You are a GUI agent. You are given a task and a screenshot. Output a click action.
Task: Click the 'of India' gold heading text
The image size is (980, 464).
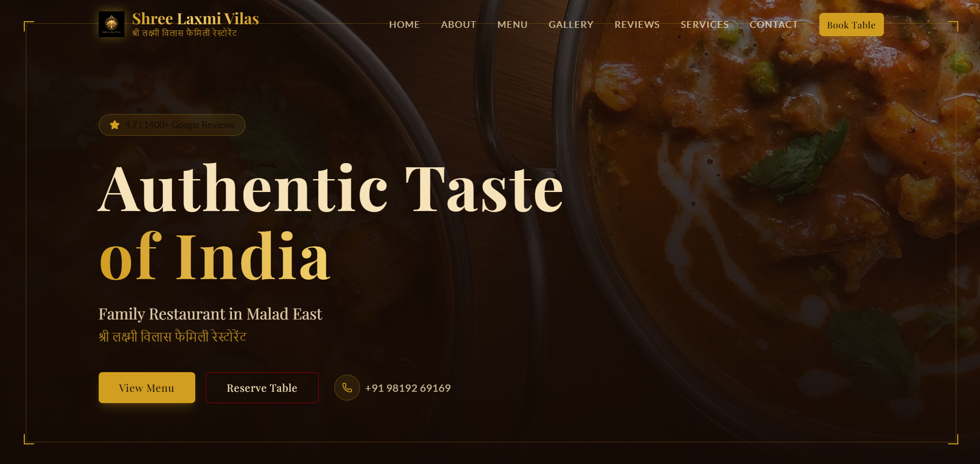(x=214, y=257)
